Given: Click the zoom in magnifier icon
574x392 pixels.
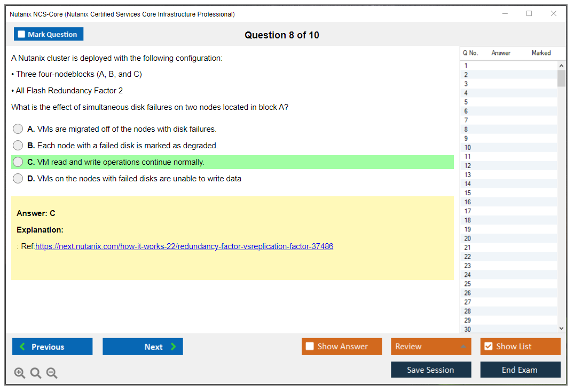Looking at the screenshot, I should [x=20, y=373].
